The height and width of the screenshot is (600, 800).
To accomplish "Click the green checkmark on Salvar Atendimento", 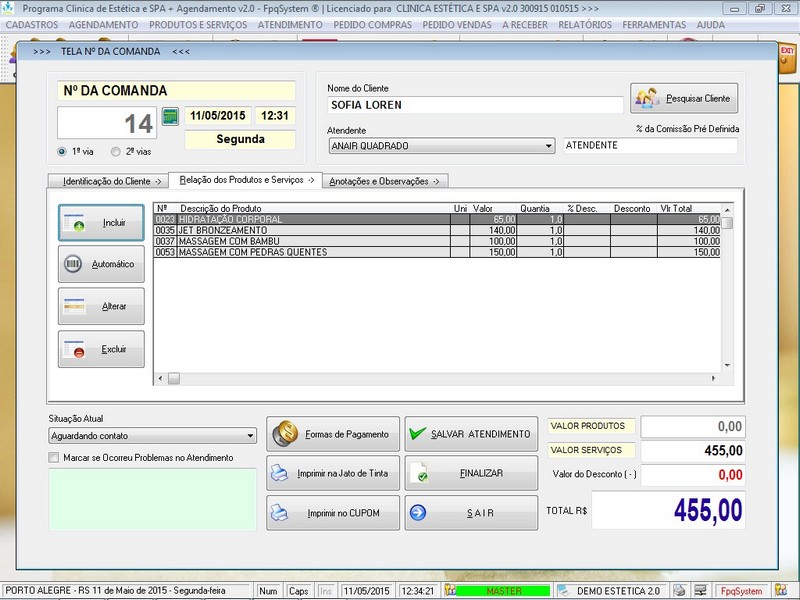I will click(x=418, y=434).
